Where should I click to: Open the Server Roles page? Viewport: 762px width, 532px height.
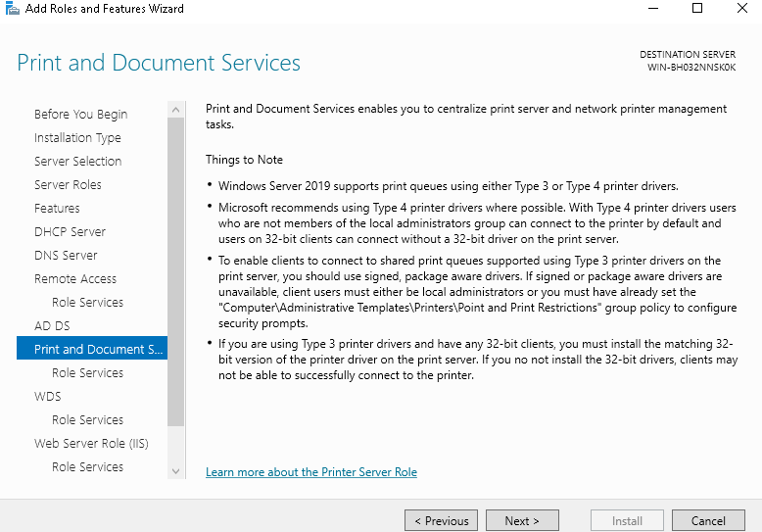(68, 185)
